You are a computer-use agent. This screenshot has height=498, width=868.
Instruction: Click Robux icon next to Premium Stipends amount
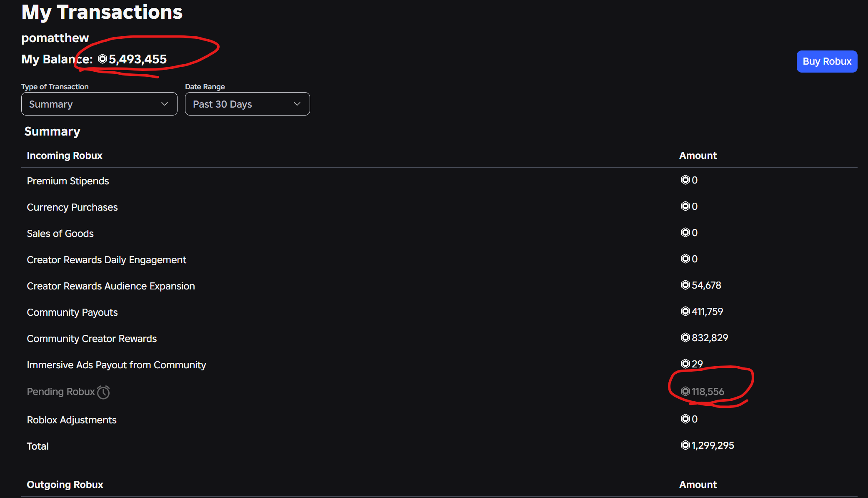coord(685,180)
